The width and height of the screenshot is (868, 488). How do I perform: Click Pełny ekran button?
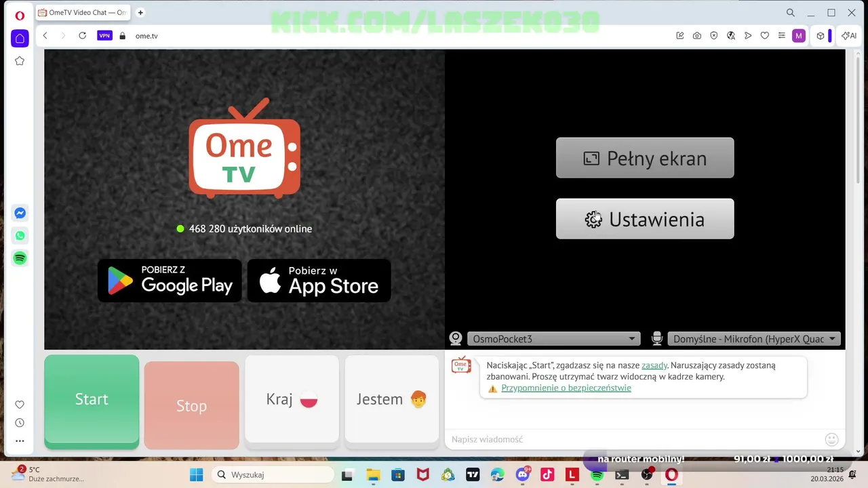645,158
